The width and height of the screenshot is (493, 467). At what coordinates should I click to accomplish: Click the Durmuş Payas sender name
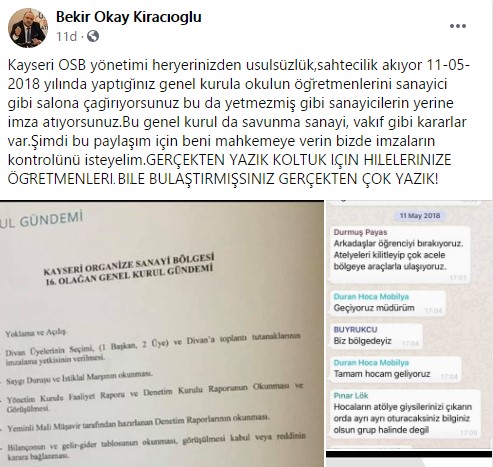coord(360,232)
